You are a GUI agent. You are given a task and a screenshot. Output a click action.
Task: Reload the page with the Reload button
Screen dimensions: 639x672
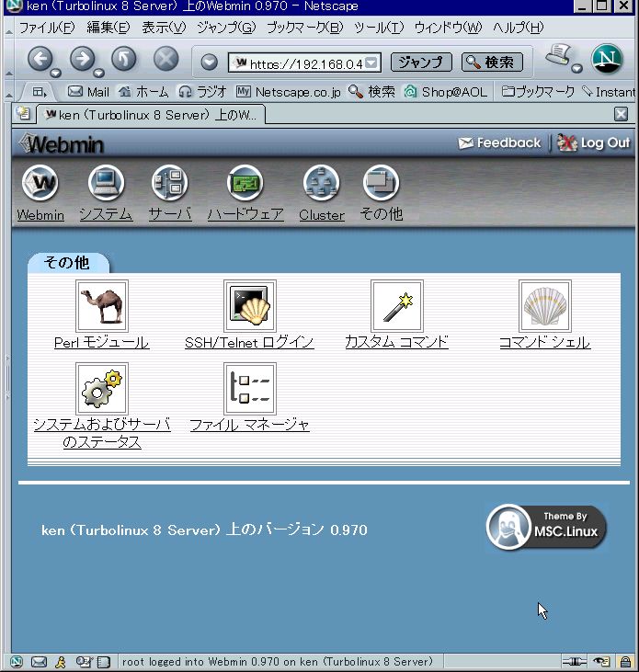pyautogui.click(x=124, y=59)
